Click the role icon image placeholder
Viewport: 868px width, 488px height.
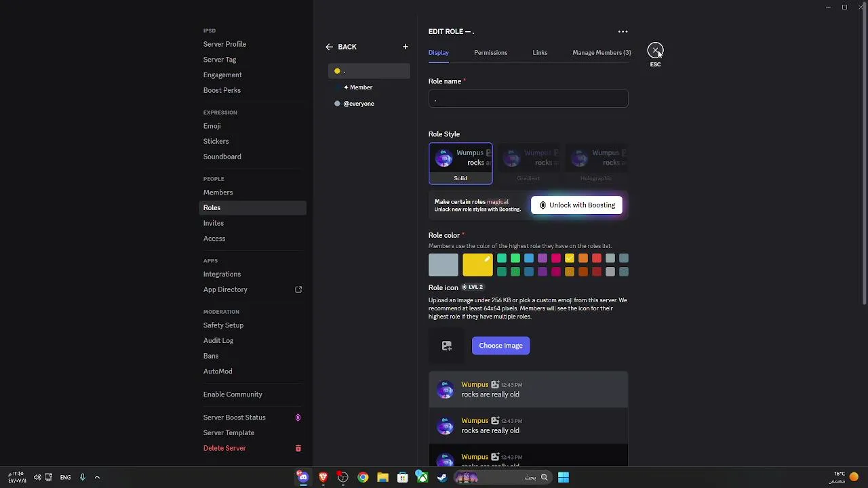[x=447, y=346]
